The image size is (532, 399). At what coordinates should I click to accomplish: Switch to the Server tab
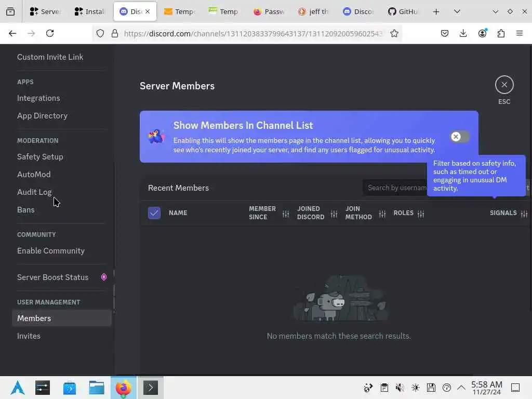pyautogui.click(x=45, y=11)
